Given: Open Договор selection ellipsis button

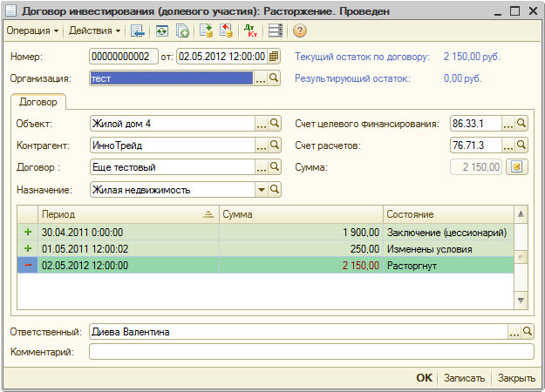Looking at the screenshot, I should click(x=262, y=167).
